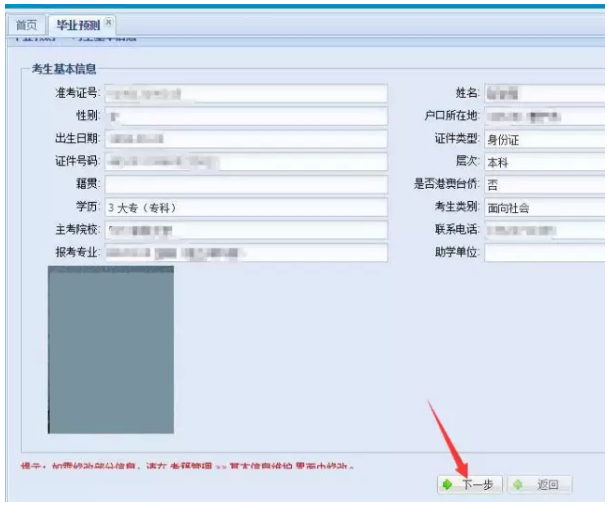The image size is (614, 509).
Task: Click the 联系电话 label
Action: coord(457,229)
